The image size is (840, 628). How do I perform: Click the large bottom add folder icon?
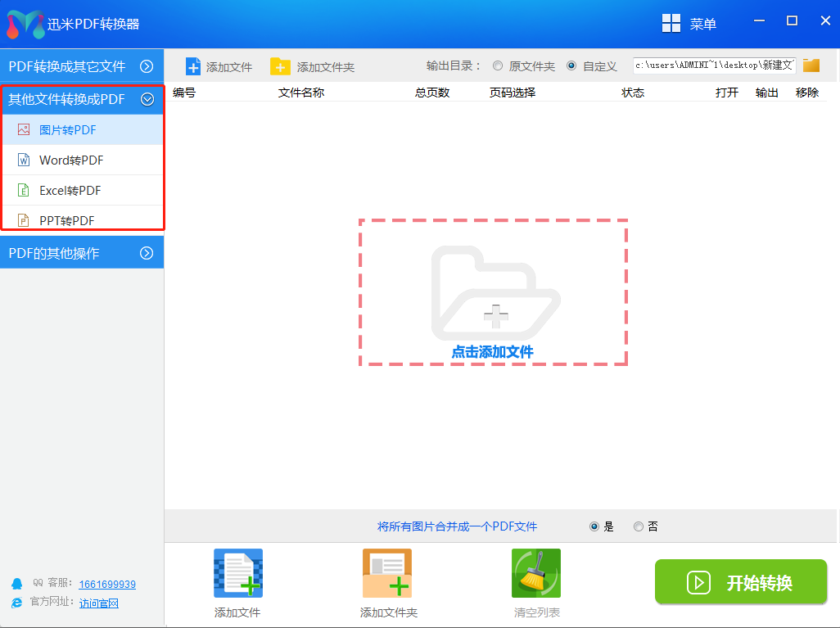coord(387,572)
